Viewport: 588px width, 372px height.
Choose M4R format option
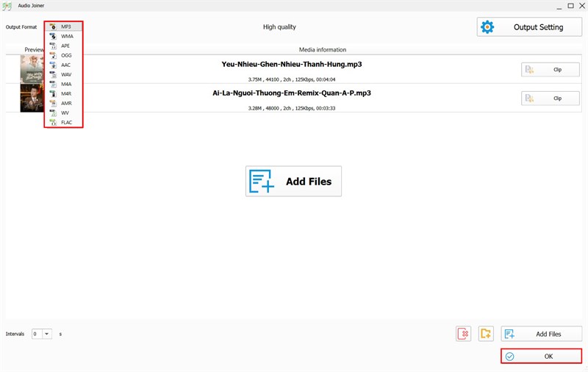[x=66, y=93]
